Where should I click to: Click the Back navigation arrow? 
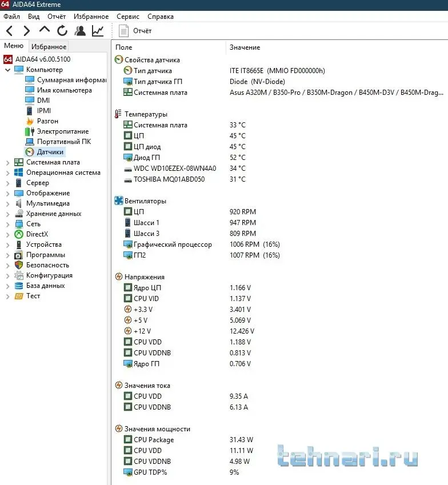click(10, 31)
